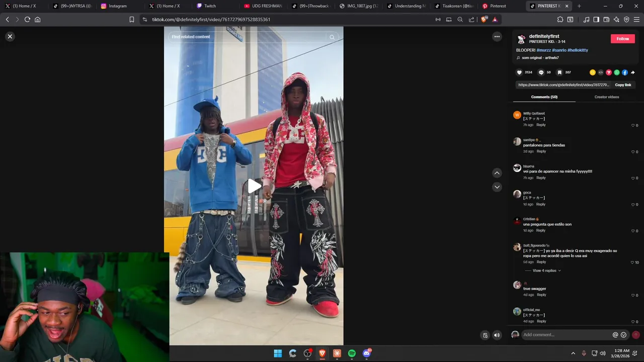
Task: Toggle the browser sidebar panel
Action: (x=596, y=20)
